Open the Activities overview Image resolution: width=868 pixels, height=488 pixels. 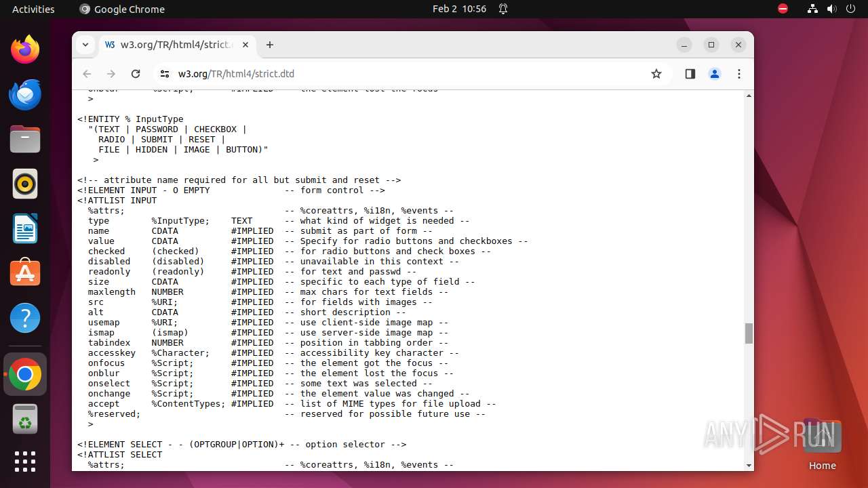point(33,9)
